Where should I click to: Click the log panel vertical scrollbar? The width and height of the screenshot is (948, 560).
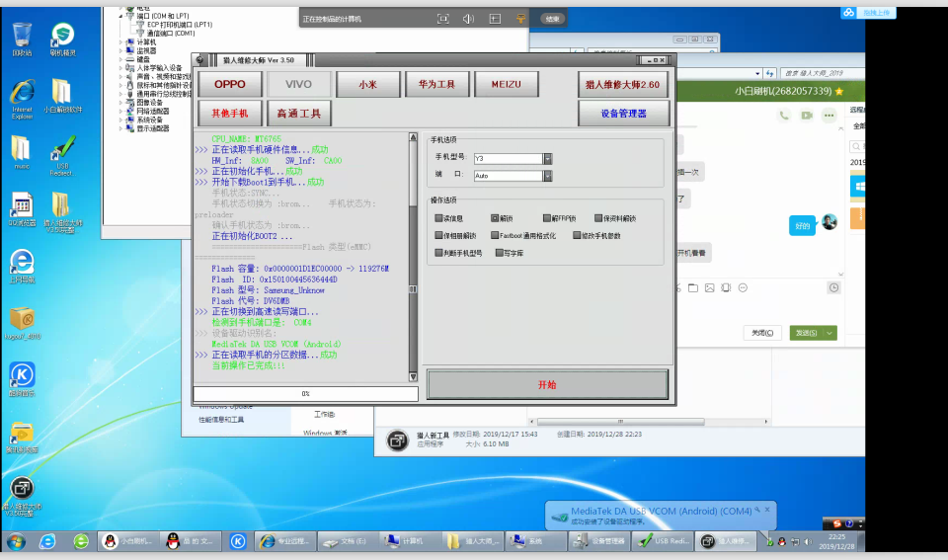(x=413, y=258)
